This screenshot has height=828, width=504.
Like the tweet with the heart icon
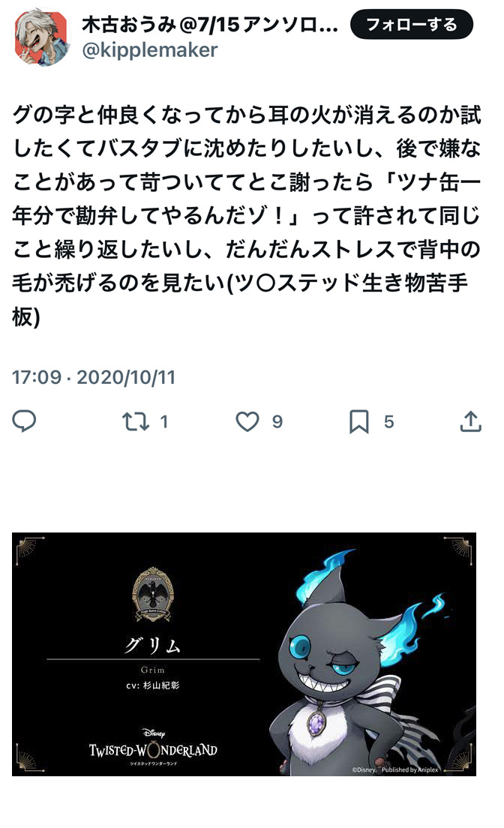247,421
